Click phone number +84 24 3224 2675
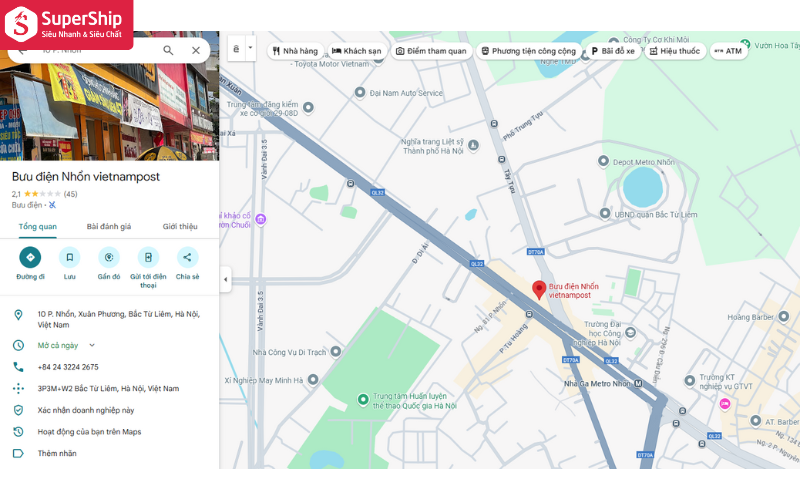Image resolution: width=800 pixels, height=500 pixels. point(68,367)
